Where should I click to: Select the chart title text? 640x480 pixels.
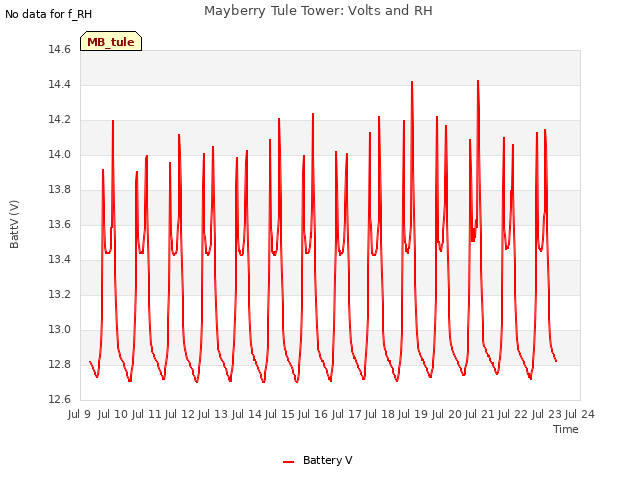[x=318, y=11]
